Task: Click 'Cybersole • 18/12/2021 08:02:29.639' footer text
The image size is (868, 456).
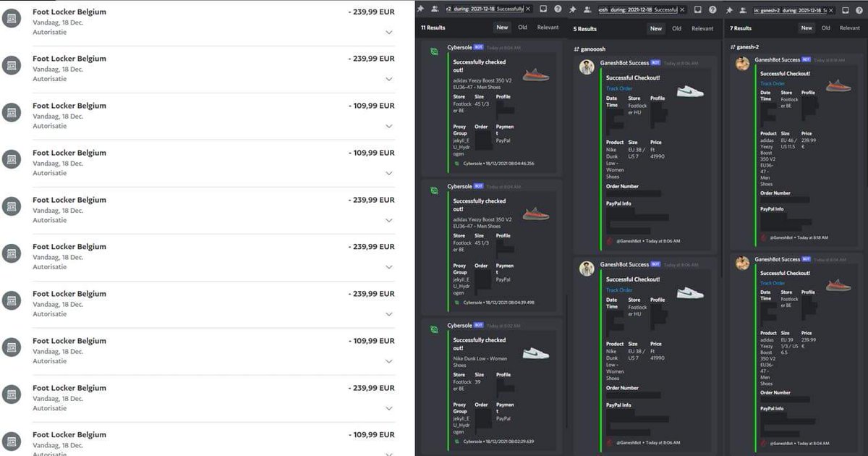Action: coord(498,441)
